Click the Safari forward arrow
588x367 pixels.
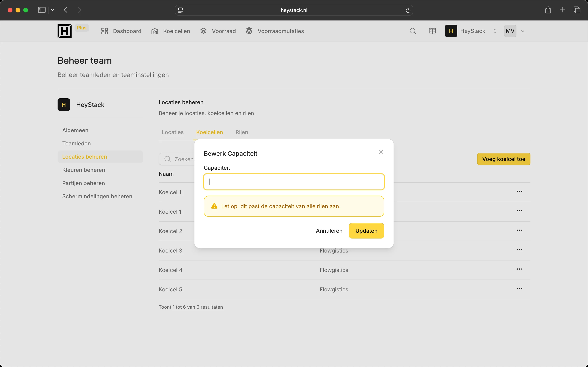(x=79, y=10)
